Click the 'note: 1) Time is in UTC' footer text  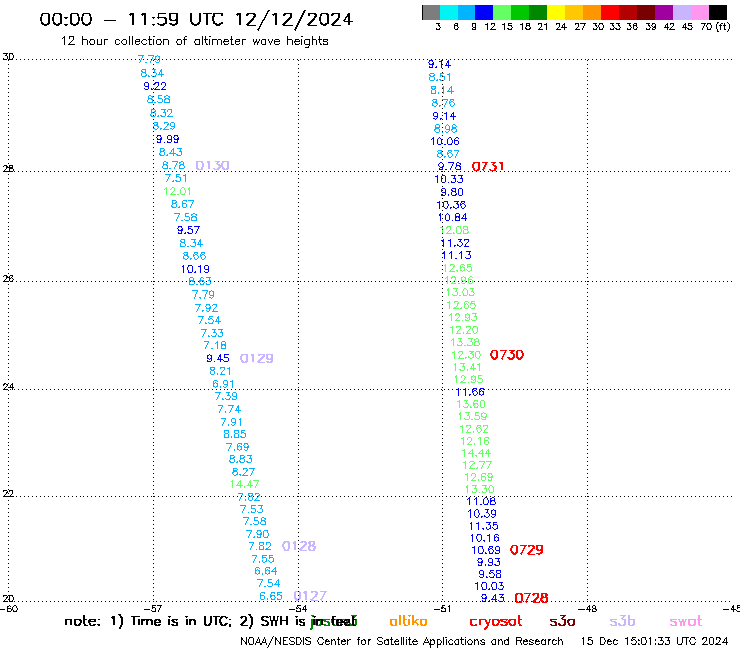tap(148, 621)
